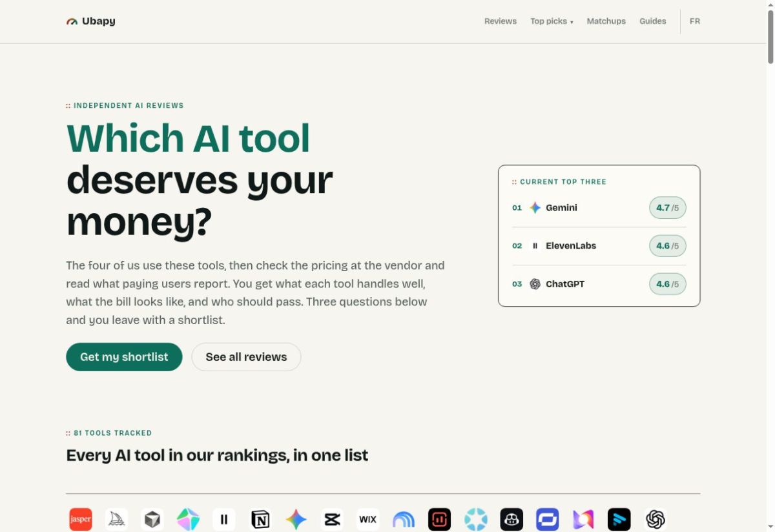775x532 pixels.
Task: Click the Gemini sparkle icon in Current Top Three
Action: [x=535, y=208]
